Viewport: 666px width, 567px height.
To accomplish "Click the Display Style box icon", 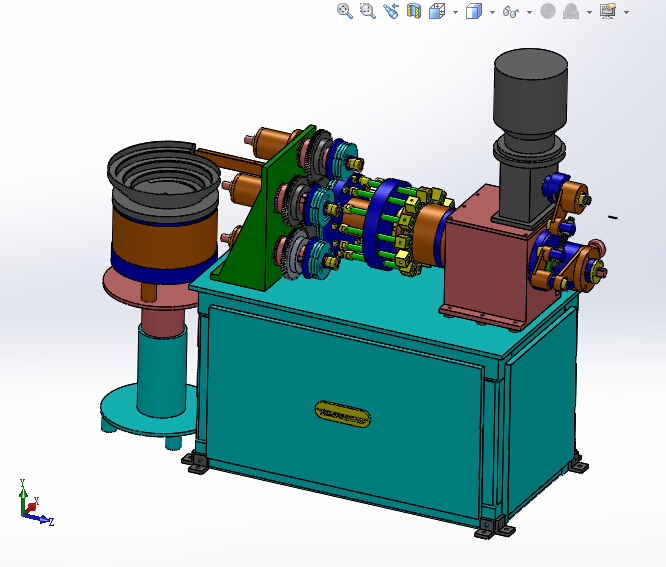I will click(474, 11).
